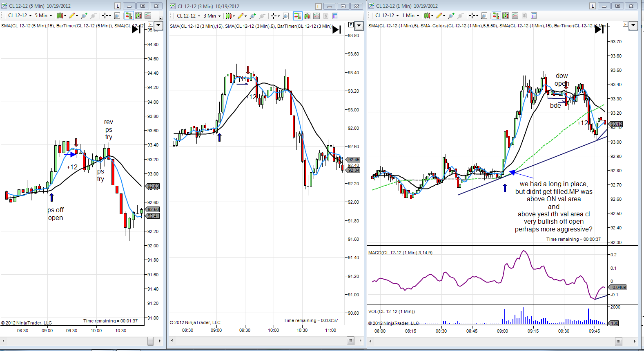The image size is (644, 351).
Task: Click skip-to-latest bar arrow on 5 Min chart
Action: pos(136,29)
